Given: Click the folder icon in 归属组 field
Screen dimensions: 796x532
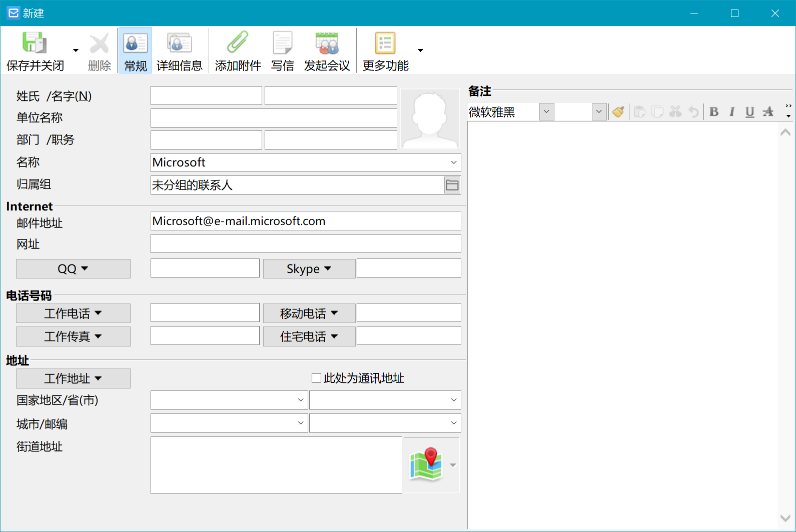Looking at the screenshot, I should click(x=452, y=185).
